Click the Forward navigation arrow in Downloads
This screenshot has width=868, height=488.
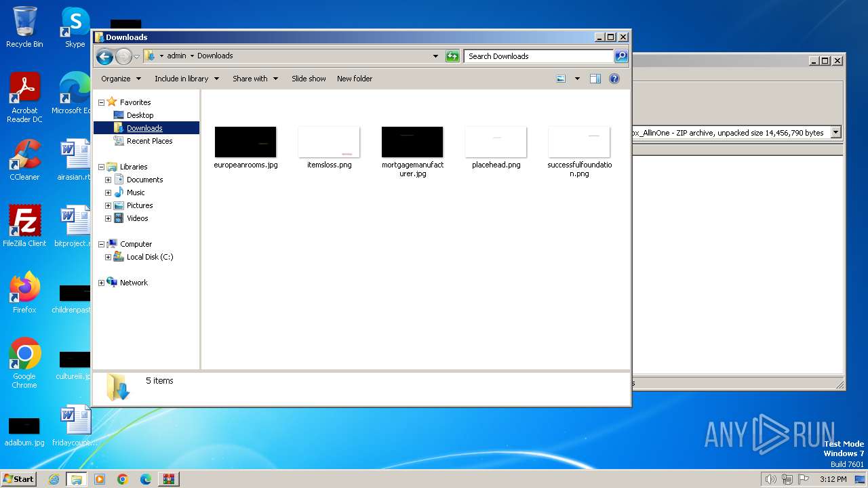click(123, 56)
